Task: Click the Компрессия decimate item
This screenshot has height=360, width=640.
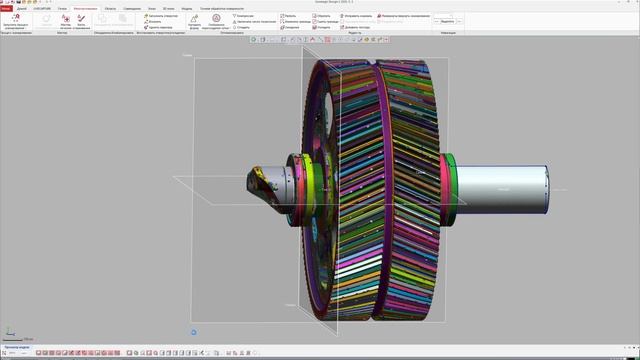Action: (x=243, y=16)
